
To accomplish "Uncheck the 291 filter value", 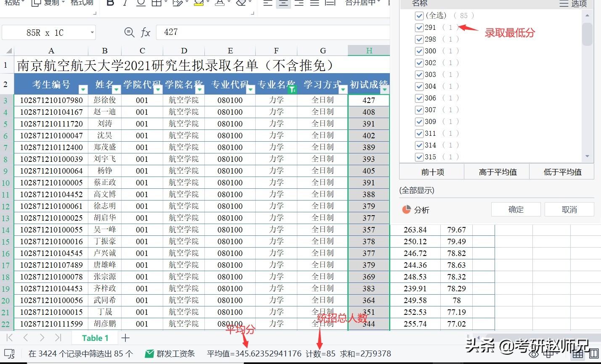I will (419, 27).
